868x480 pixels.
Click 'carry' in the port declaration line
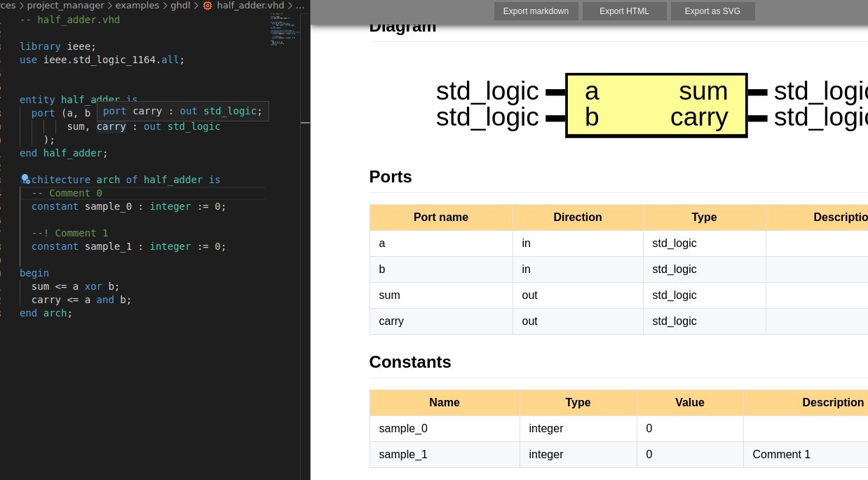tap(111, 126)
